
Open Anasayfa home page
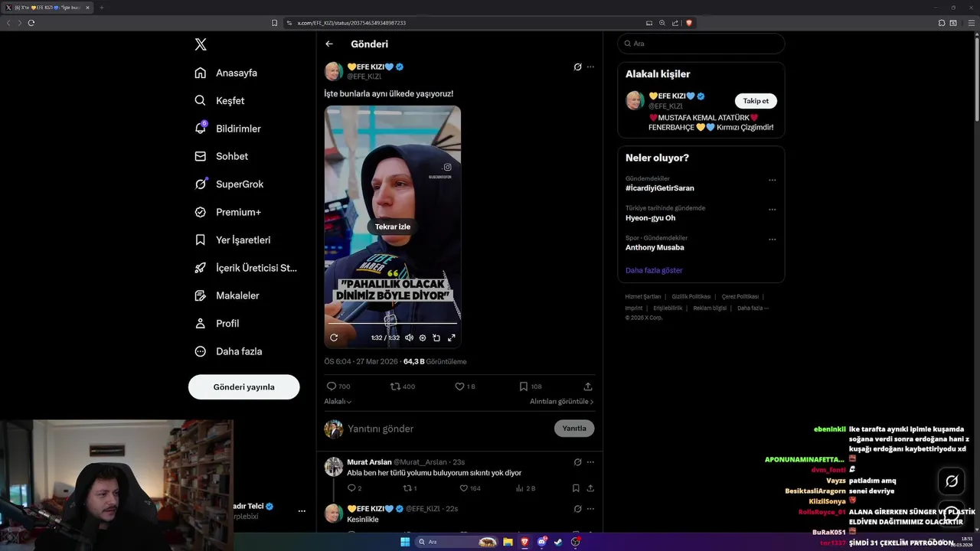(x=226, y=73)
